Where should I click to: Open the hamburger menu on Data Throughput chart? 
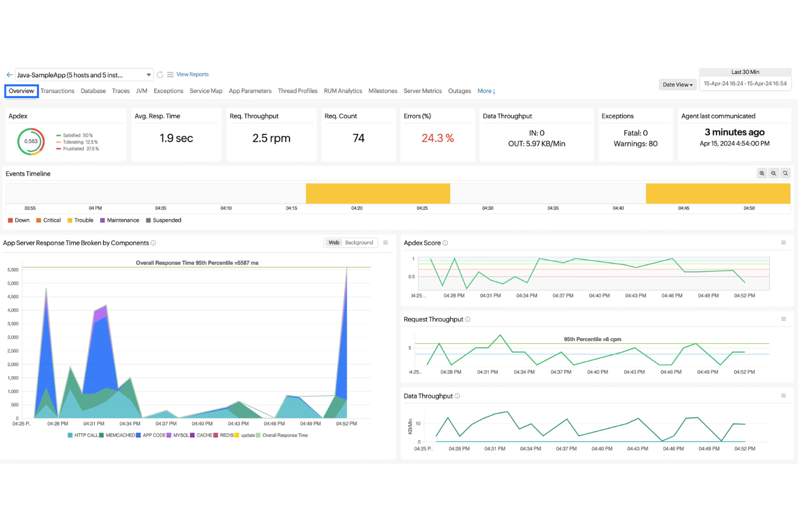783,396
